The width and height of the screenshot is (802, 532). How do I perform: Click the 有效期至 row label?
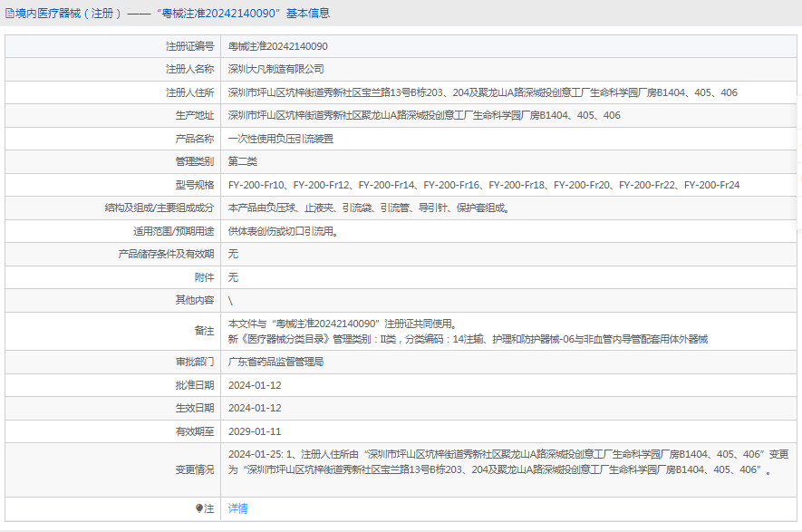[x=195, y=431]
